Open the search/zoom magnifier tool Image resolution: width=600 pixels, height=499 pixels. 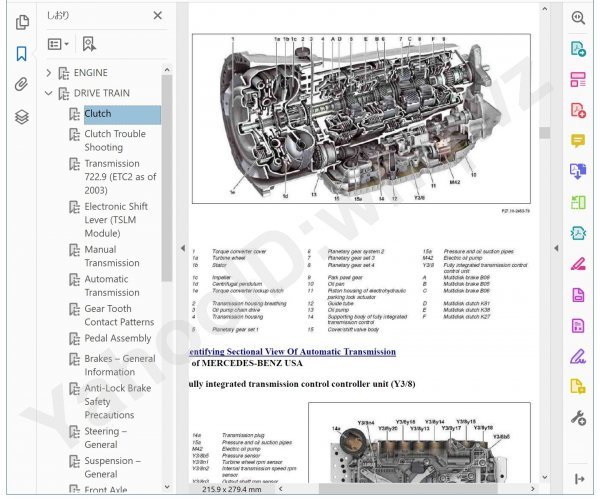(x=578, y=18)
